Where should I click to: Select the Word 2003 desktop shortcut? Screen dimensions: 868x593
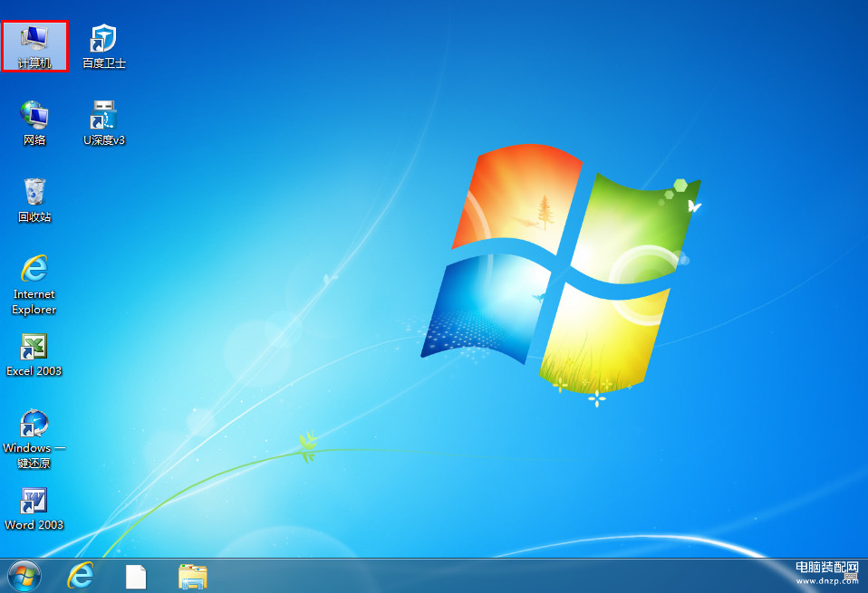pyautogui.click(x=34, y=509)
